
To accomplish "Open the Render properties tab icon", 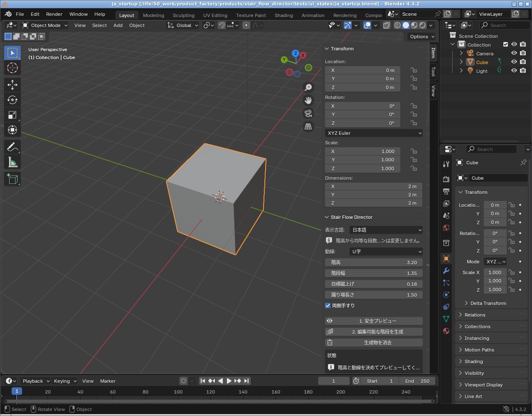I will [x=446, y=179].
